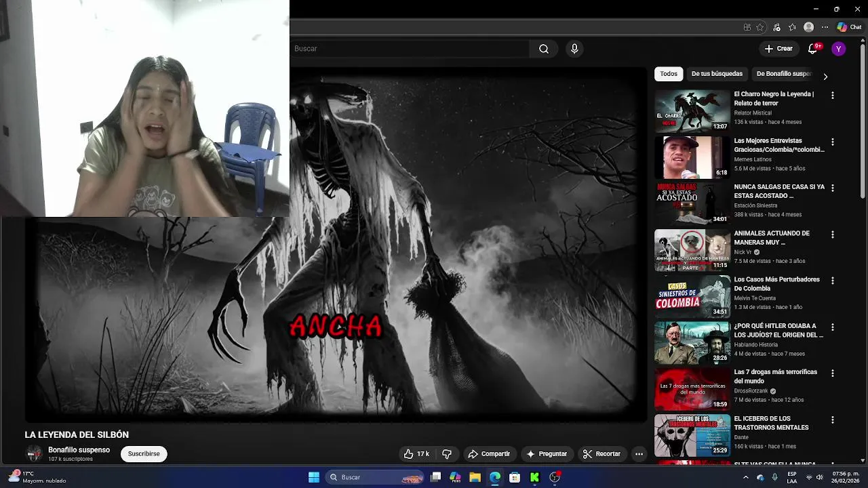Open Edge favorites list icon
This screenshot has width=868, height=488.
pos(792,27)
